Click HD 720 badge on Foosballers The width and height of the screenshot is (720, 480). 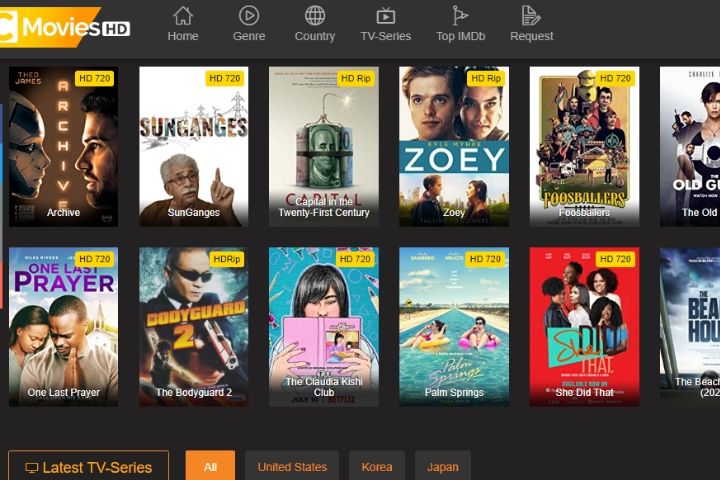[x=615, y=78]
